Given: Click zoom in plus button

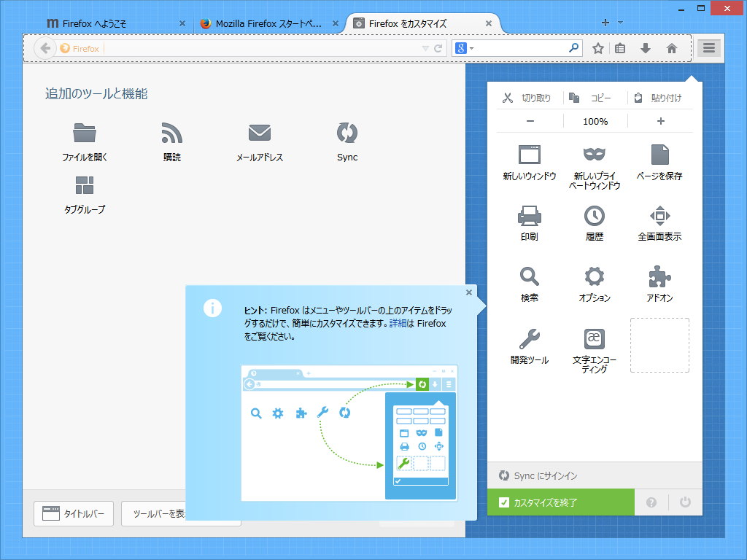Looking at the screenshot, I should [660, 122].
